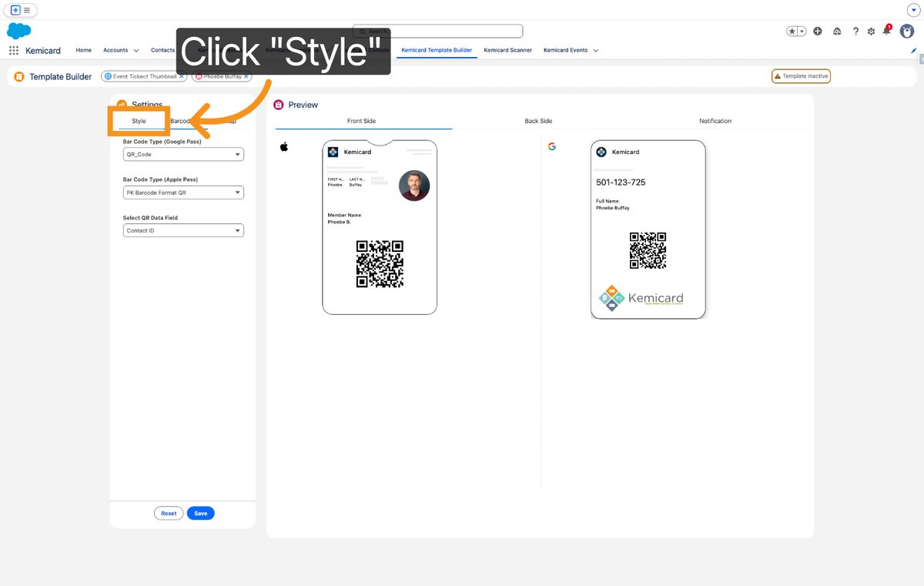
Task: Click the QR code on Google pass
Action: tap(648, 250)
